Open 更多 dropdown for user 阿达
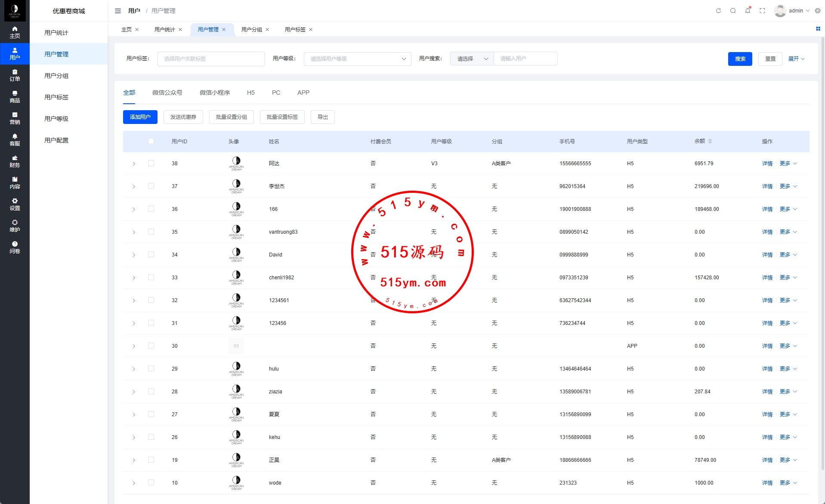 tap(788, 164)
